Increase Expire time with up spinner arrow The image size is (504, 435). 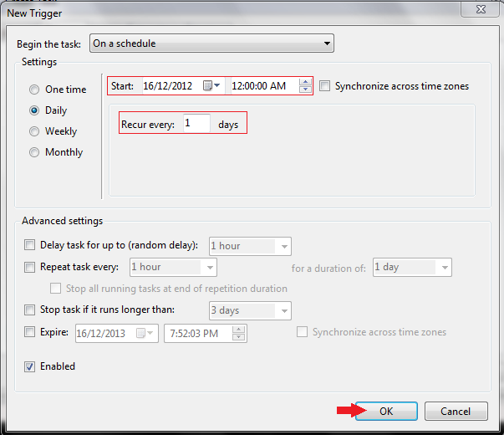point(238,330)
